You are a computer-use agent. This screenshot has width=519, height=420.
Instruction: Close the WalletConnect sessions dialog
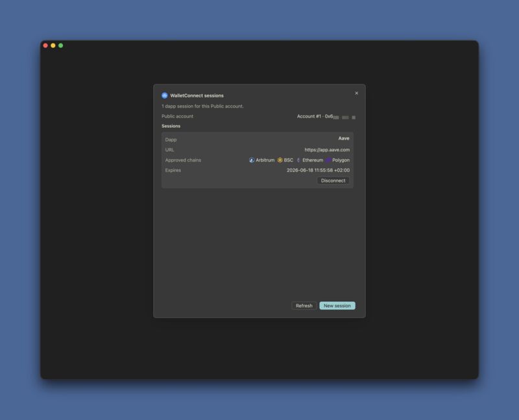point(356,93)
